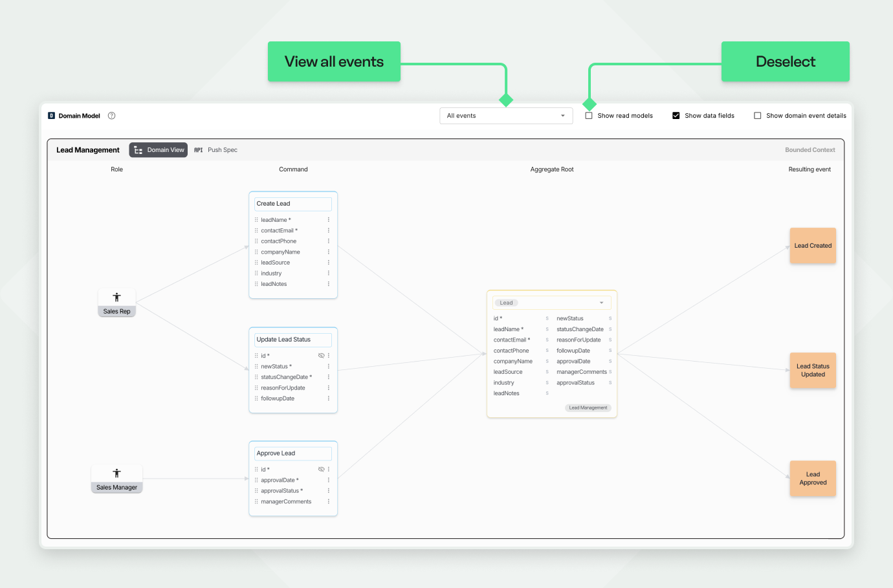
Task: Select the Lead Status Updated event card
Action: pyautogui.click(x=813, y=370)
